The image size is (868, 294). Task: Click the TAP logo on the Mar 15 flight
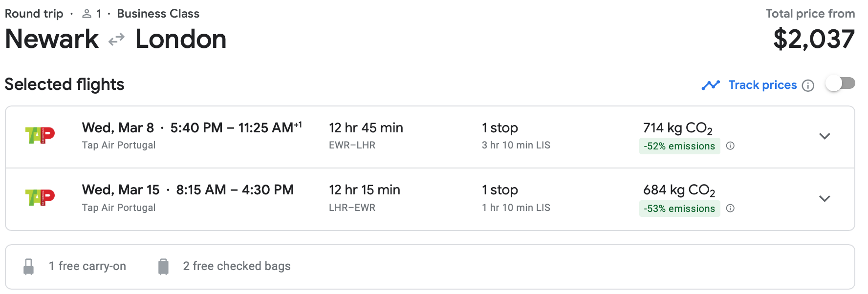40,197
